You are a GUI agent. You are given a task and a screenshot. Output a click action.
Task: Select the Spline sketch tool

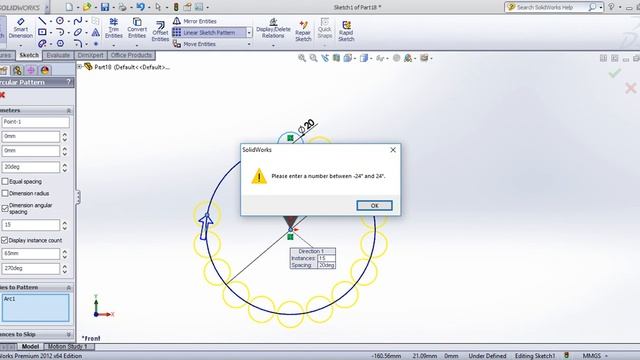[x=78, y=20]
